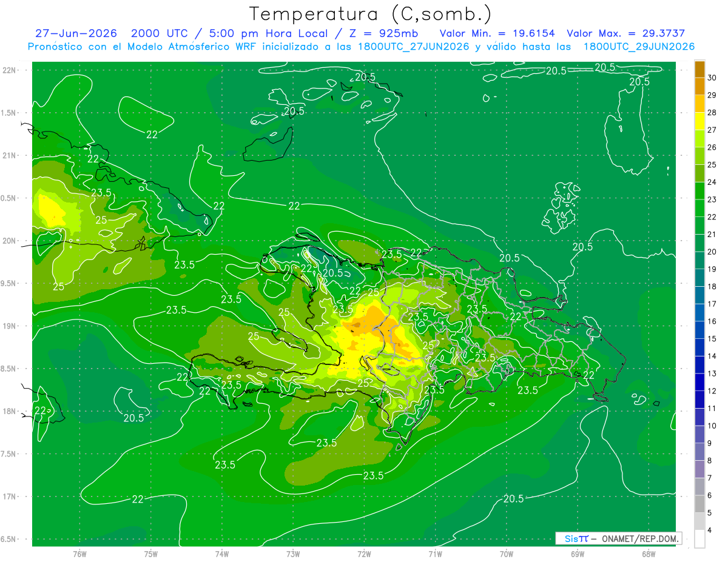This screenshot has height=562, width=728.
Task: Click the blue legend swatch between 14 and 15
Action: click(x=699, y=347)
